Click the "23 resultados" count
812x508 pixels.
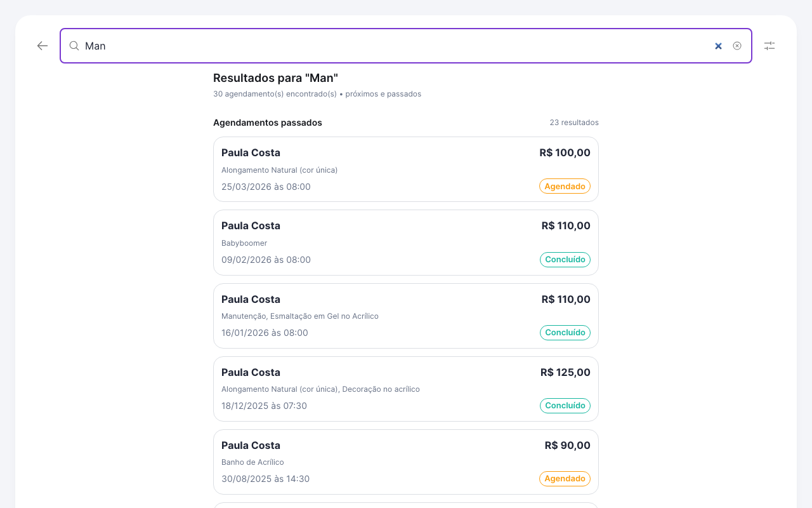click(574, 123)
